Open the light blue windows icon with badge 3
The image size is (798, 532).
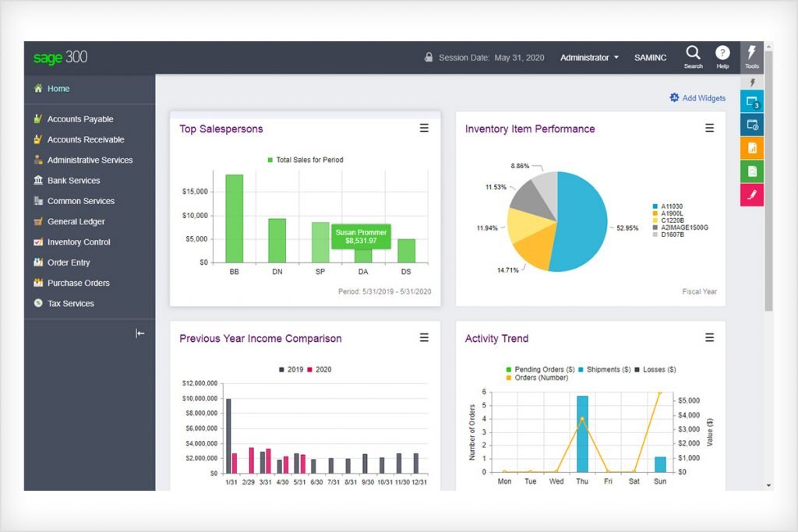pyautogui.click(x=752, y=101)
